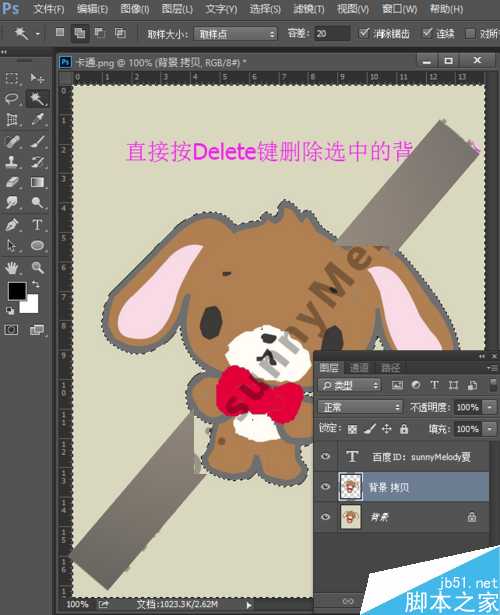Select the Eyedropper tool

tap(37, 119)
